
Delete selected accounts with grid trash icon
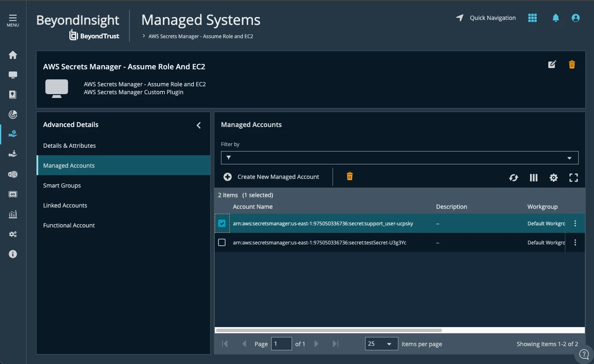click(x=350, y=176)
